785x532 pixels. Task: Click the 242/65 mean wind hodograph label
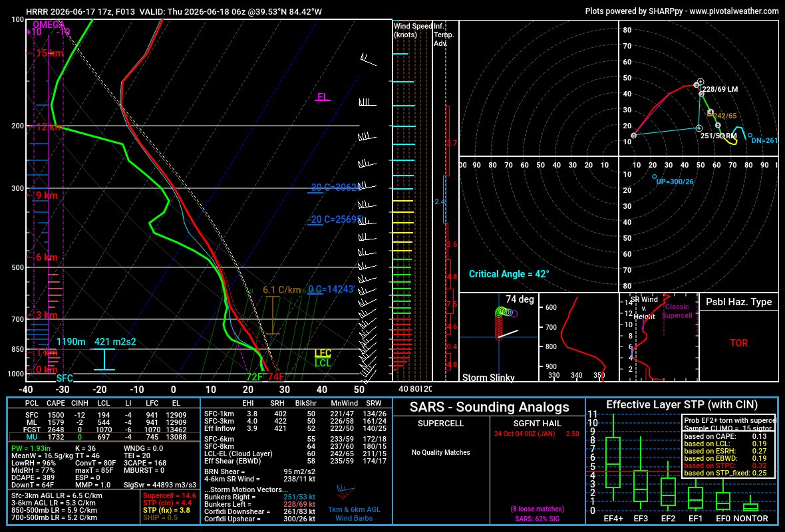pyautogui.click(x=725, y=116)
